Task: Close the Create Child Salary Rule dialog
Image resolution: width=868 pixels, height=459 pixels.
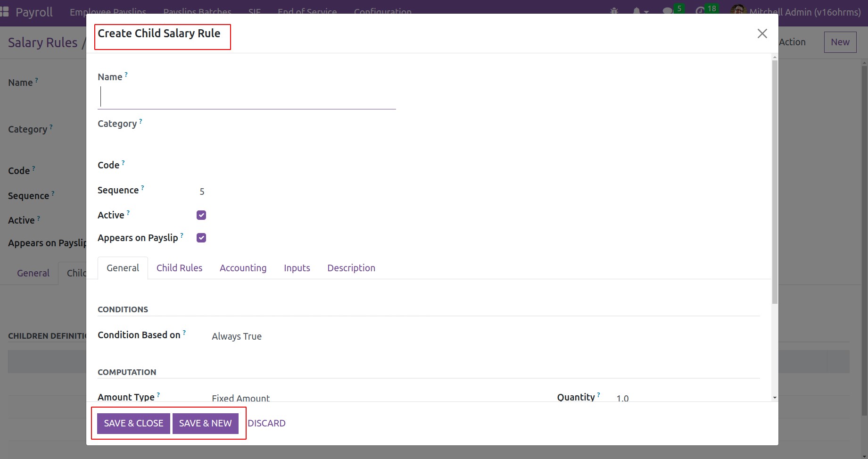Action: pos(762,33)
